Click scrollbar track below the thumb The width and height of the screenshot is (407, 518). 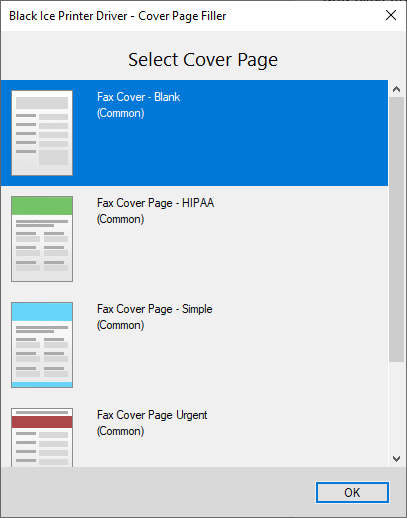tap(396, 406)
